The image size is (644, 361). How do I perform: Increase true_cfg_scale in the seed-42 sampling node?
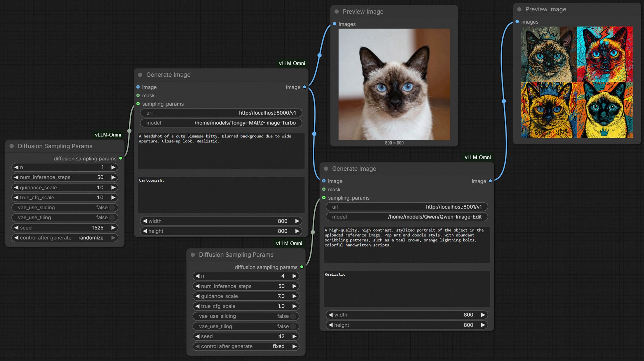[294, 306]
